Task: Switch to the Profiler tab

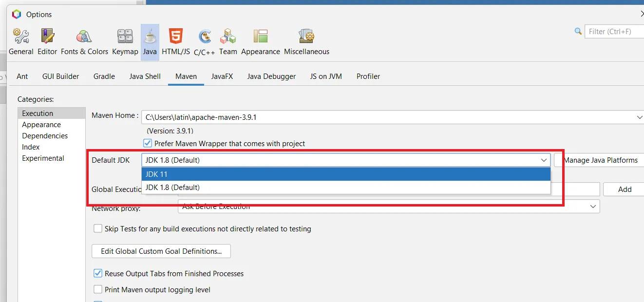Action: pyautogui.click(x=368, y=76)
